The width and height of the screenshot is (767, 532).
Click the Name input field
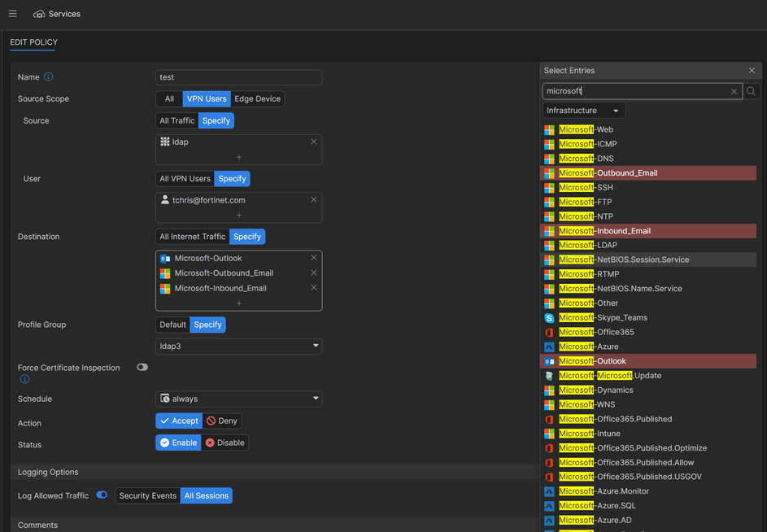click(238, 77)
